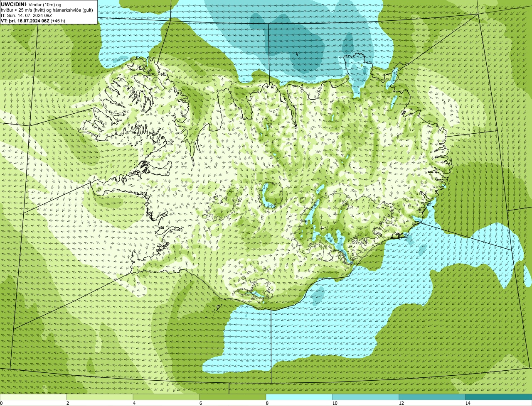
Task: Click the legend value label "12"
Action: click(401, 403)
